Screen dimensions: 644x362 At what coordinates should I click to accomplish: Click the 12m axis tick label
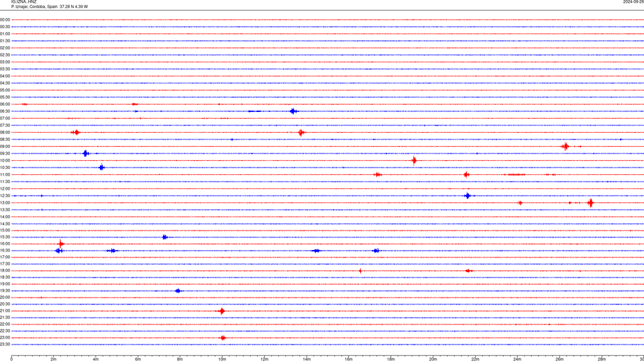tap(264, 359)
